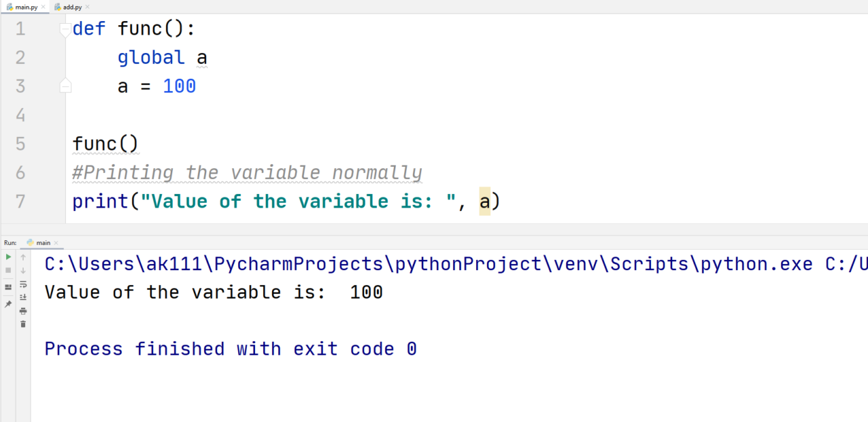This screenshot has height=422, width=868.
Task: Click the bookmark marker beside line 3
Action: [x=65, y=84]
